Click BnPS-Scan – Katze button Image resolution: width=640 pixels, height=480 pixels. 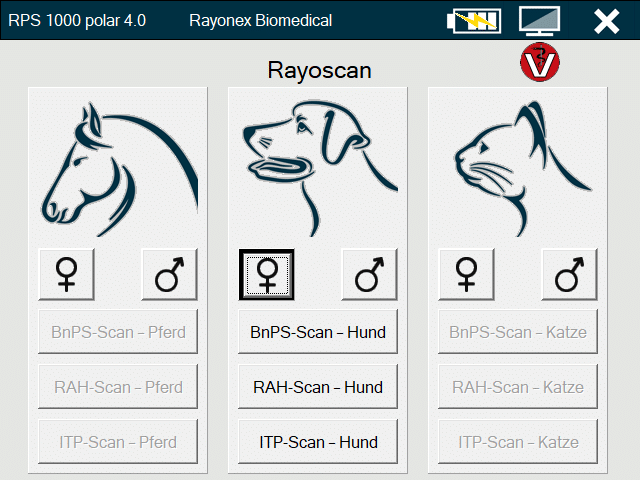click(x=518, y=331)
